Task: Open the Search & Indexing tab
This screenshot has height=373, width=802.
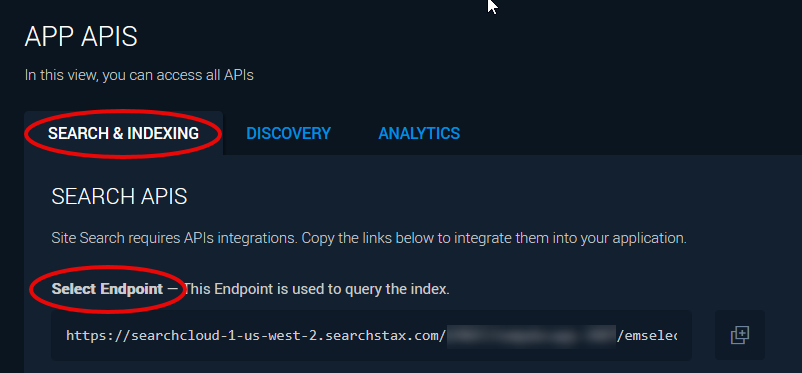Action: pos(123,134)
